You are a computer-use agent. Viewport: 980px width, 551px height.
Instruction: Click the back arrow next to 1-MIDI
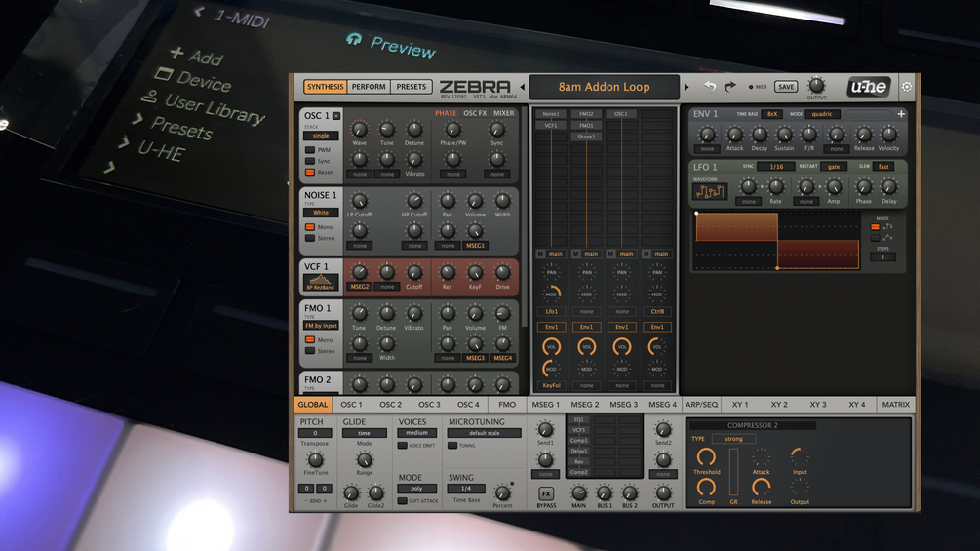199,11
